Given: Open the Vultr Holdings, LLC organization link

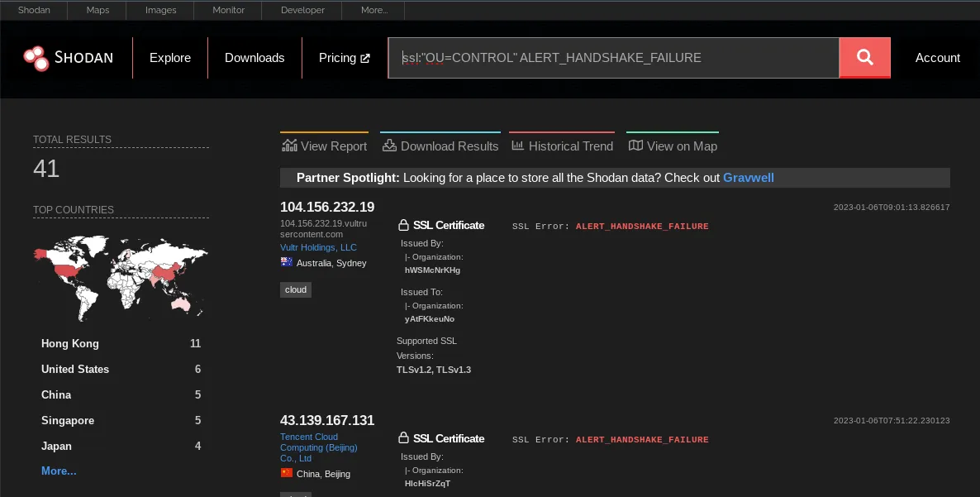Looking at the screenshot, I should click(x=318, y=246).
